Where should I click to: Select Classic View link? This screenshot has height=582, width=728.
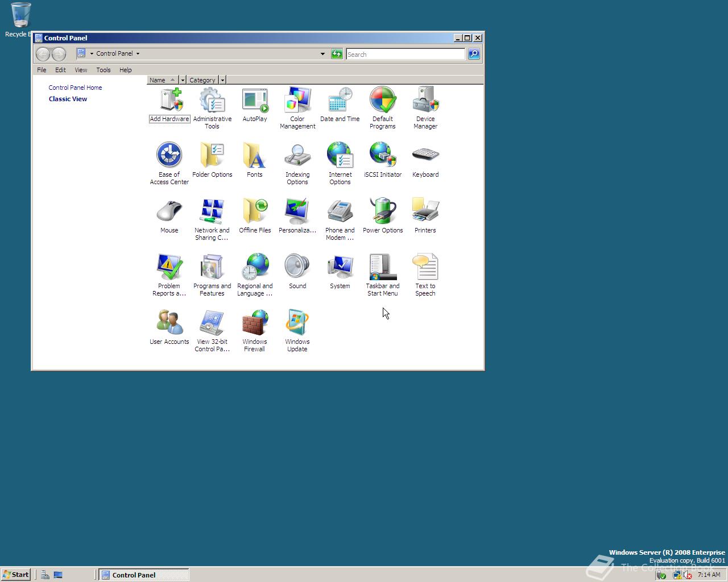[68, 99]
